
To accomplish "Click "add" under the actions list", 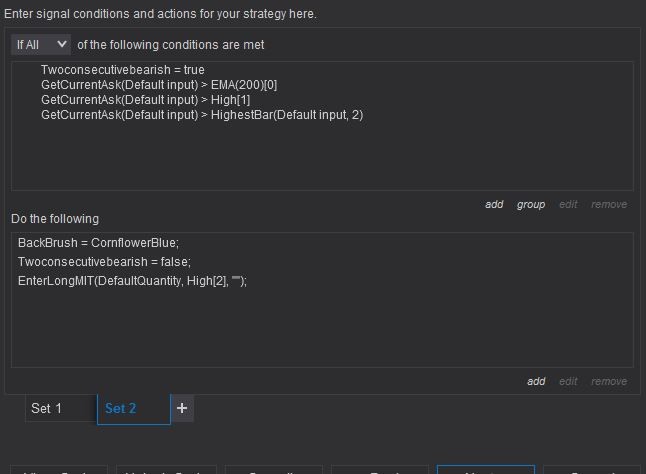I will pos(536,381).
